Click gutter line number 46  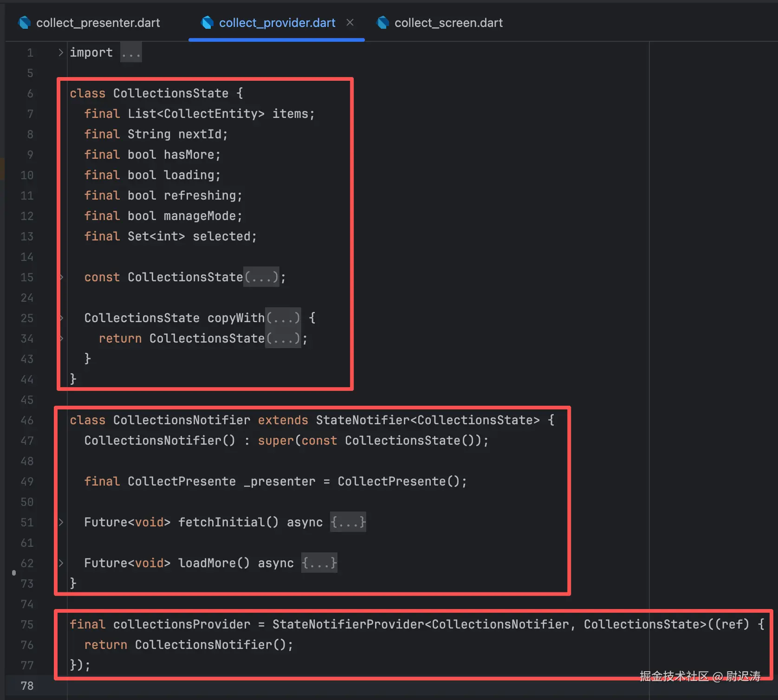tap(27, 420)
